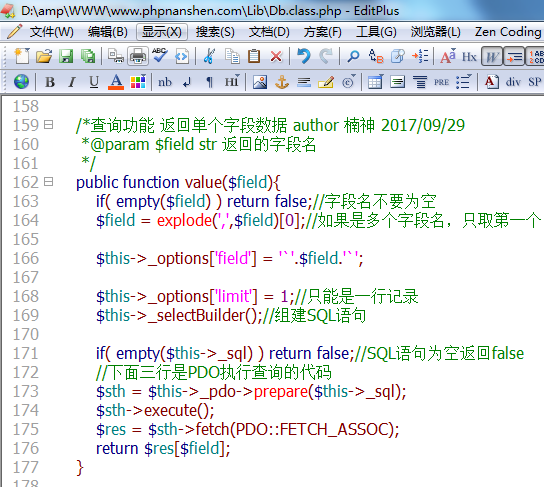The image size is (544, 487).
Task: Open the 显示(X) menu
Action: click(x=162, y=32)
